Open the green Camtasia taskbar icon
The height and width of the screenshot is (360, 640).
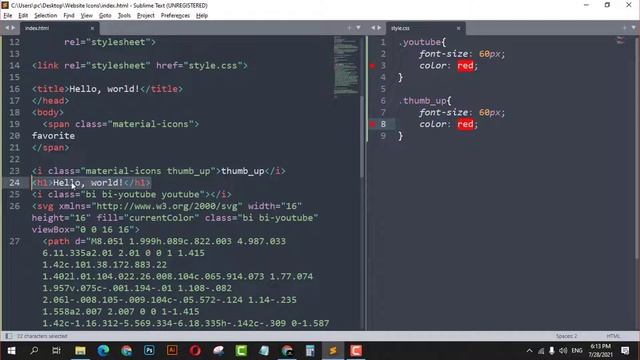coord(241,351)
